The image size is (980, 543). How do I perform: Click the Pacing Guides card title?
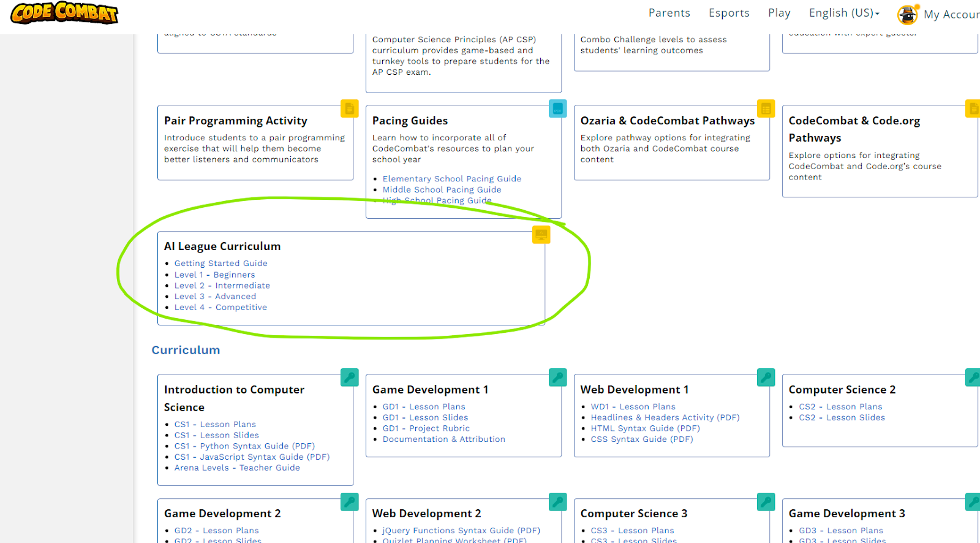click(410, 121)
